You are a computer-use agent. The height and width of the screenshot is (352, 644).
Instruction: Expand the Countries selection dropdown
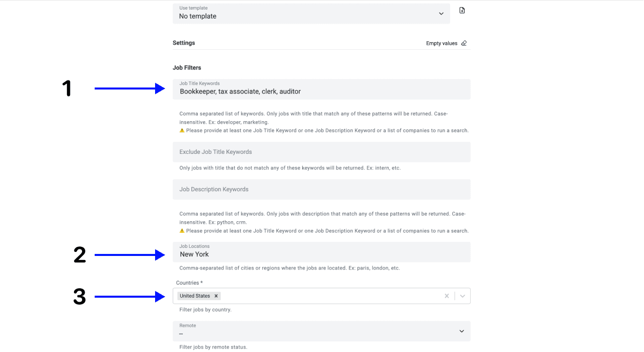tap(462, 296)
